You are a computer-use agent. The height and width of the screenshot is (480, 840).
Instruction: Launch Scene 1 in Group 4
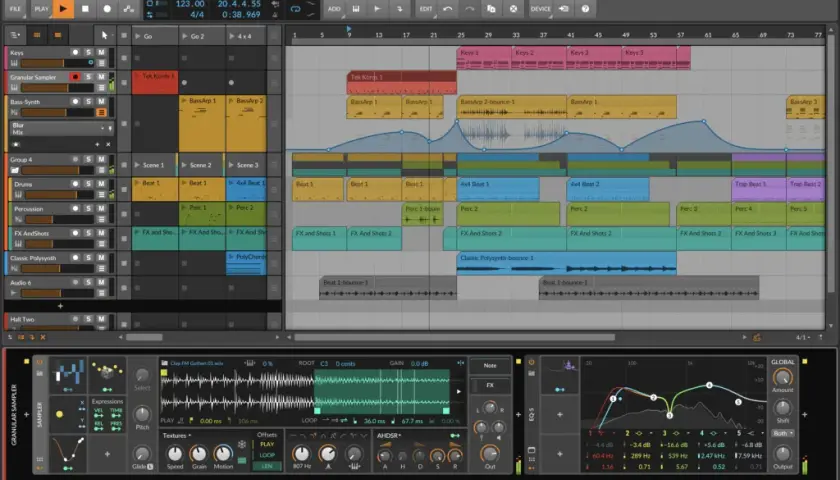(x=138, y=165)
